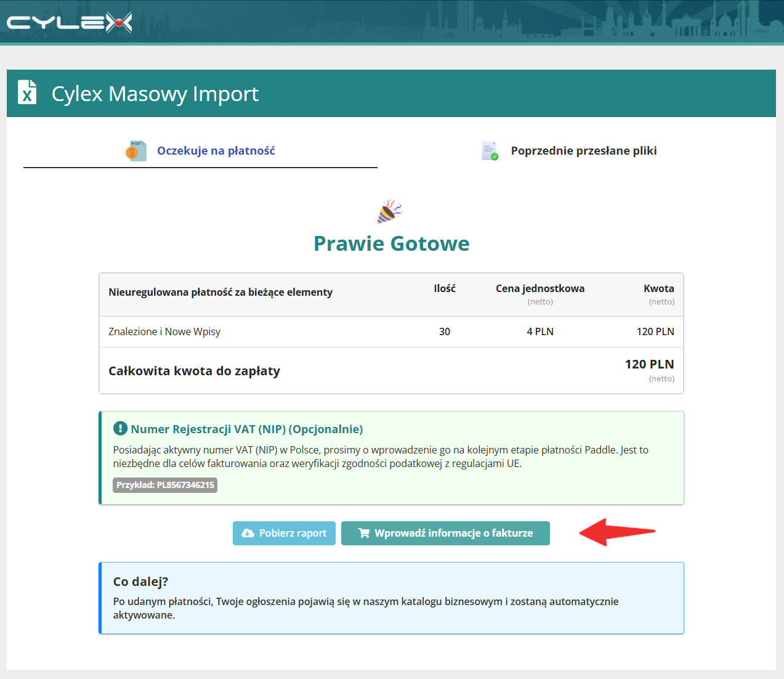The height and width of the screenshot is (679, 784).
Task: Click the shopping cart icon on the invoice button
Action: point(364,533)
